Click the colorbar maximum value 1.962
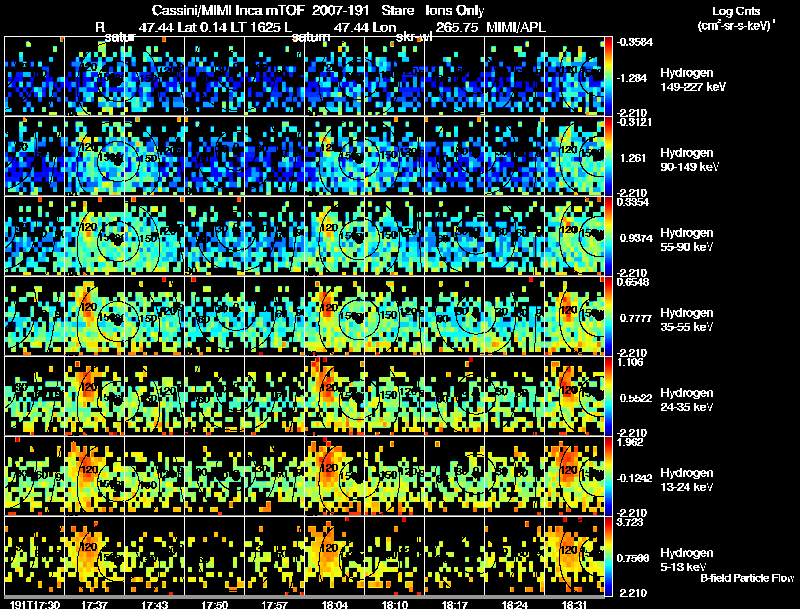The height and width of the screenshot is (609, 800). [x=630, y=442]
